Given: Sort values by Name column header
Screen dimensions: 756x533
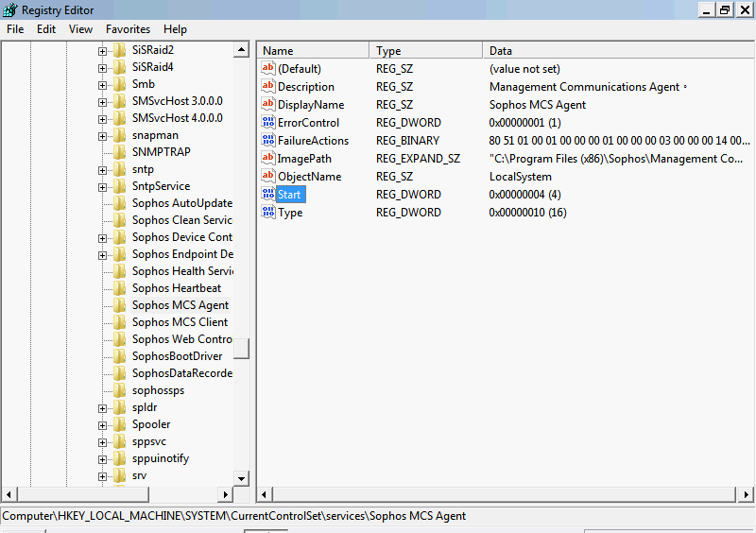Looking at the screenshot, I should point(314,51).
